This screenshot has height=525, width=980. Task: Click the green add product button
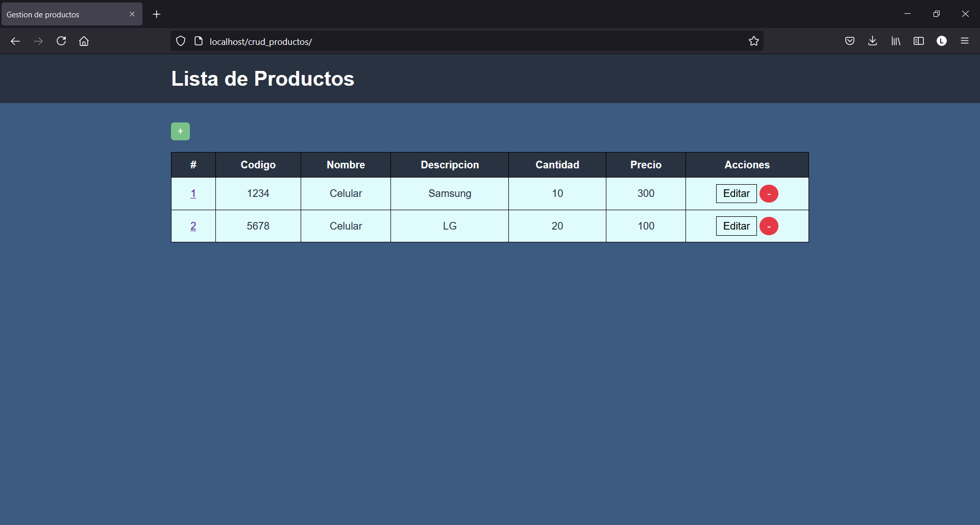pos(180,131)
